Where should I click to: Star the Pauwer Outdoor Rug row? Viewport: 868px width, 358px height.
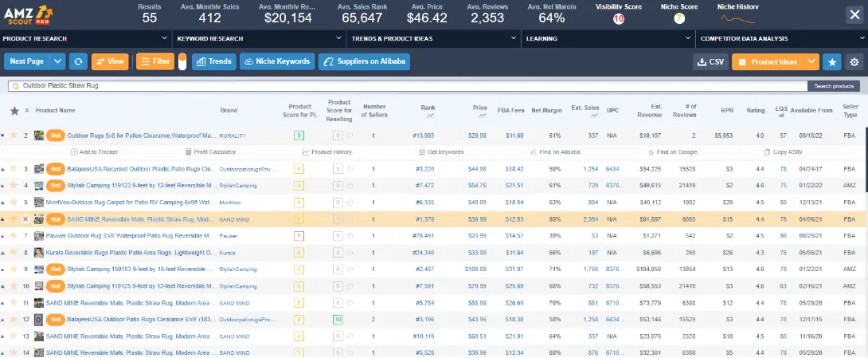(x=14, y=236)
